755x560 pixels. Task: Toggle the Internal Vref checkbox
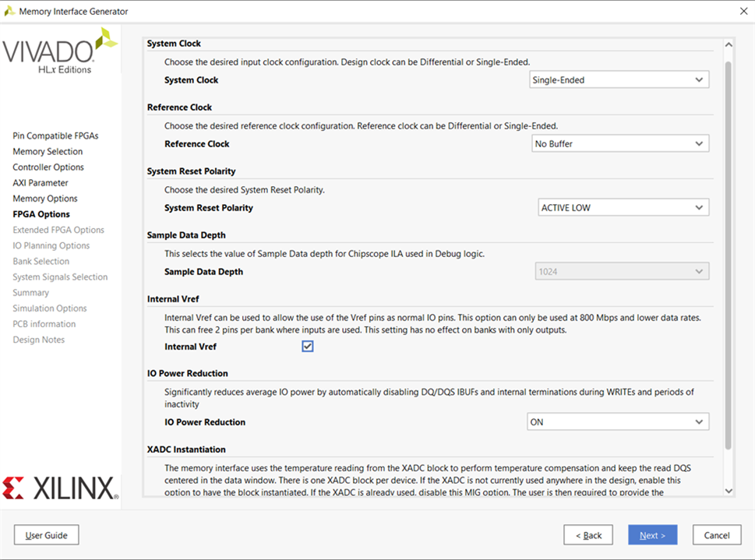tap(308, 347)
